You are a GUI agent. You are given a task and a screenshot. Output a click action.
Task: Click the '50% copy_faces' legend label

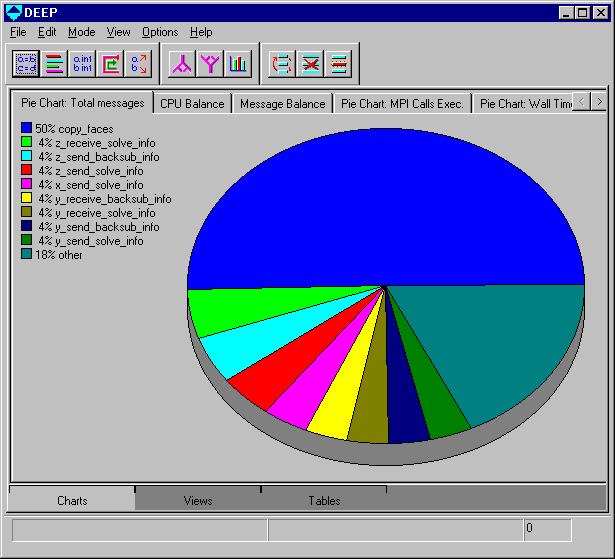(74, 129)
